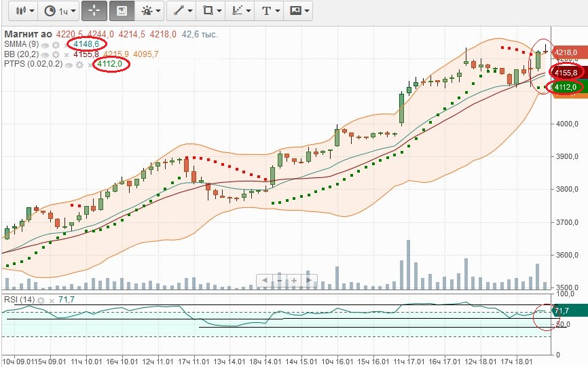Image resolution: width=588 pixels, height=367 pixels.
Task: Open SMMA (9) settings gear
Action: [x=56, y=45]
